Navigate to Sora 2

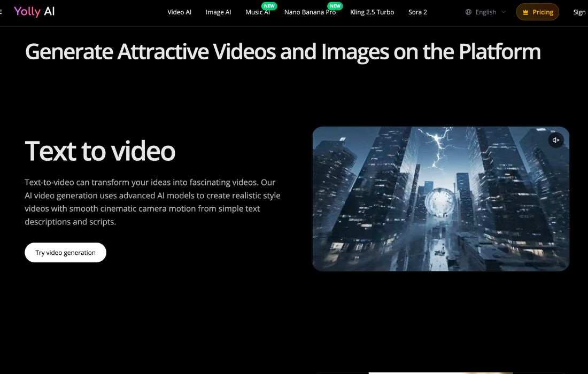pos(417,12)
